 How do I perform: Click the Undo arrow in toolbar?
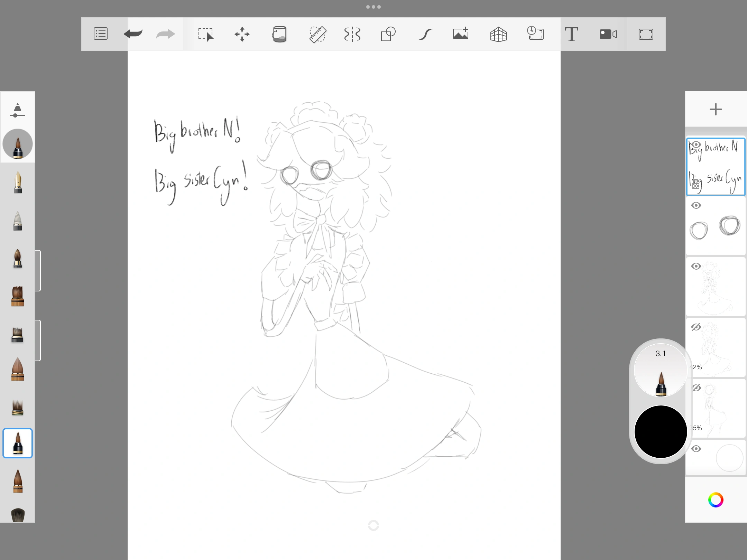[133, 34]
